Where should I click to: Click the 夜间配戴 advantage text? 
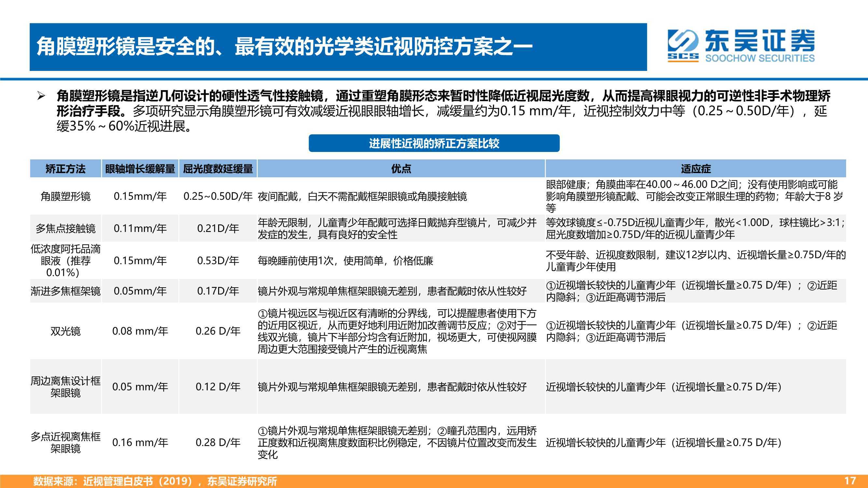(x=362, y=197)
